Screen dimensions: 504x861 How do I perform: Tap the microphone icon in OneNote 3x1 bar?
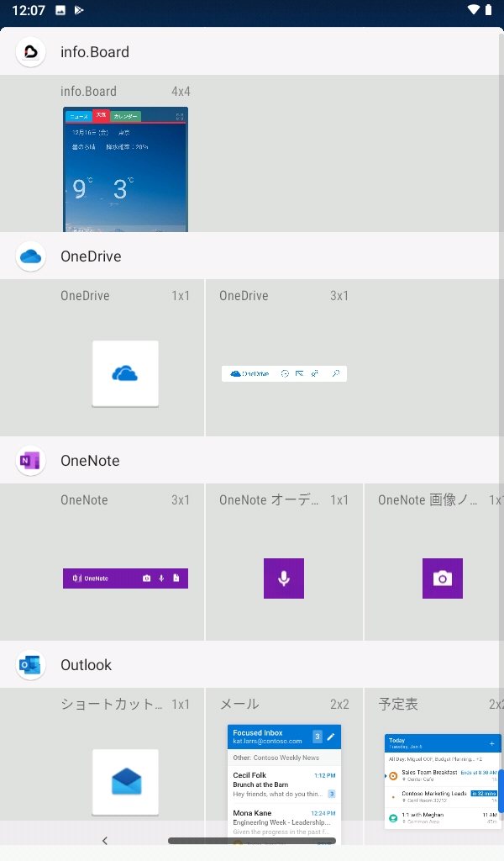coord(161,578)
